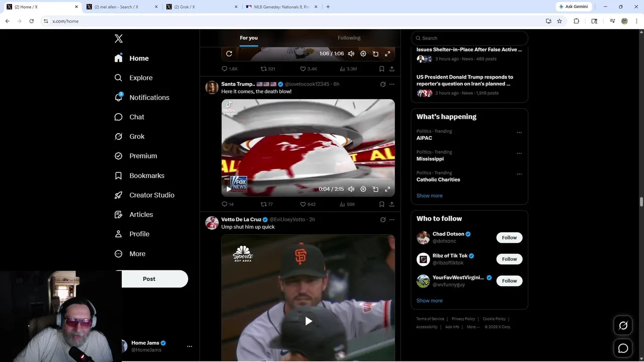Image resolution: width=644 pixels, height=362 pixels.
Task: Open Explore in the sidebar
Action: 133,78
